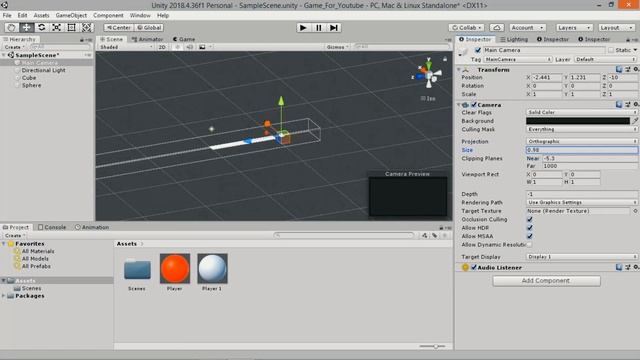
Task: Click search by label icon in Project
Action: coord(435,236)
